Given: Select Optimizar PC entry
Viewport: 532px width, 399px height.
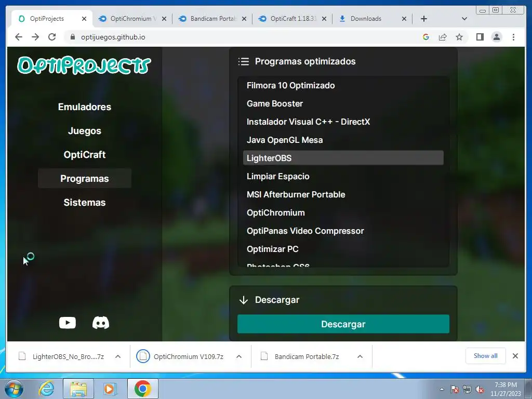Looking at the screenshot, I should pos(343,249).
